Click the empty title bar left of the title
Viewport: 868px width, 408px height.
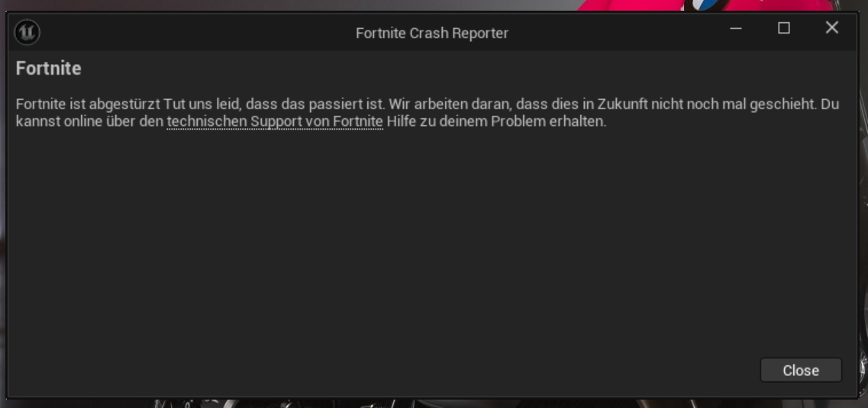pyautogui.click(x=194, y=33)
